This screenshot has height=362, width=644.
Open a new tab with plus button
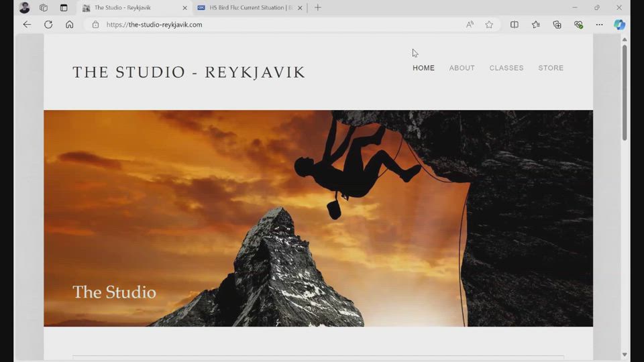(318, 8)
